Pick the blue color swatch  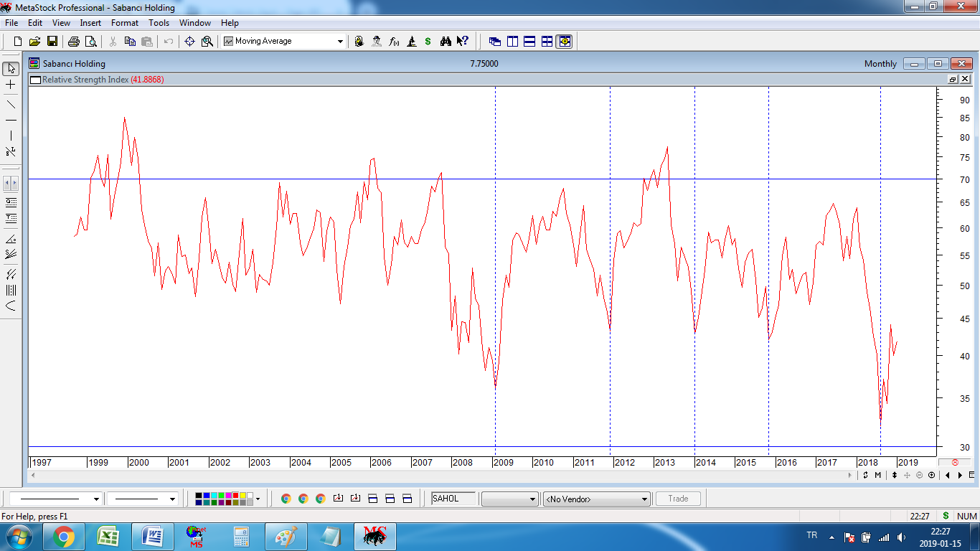click(x=206, y=495)
